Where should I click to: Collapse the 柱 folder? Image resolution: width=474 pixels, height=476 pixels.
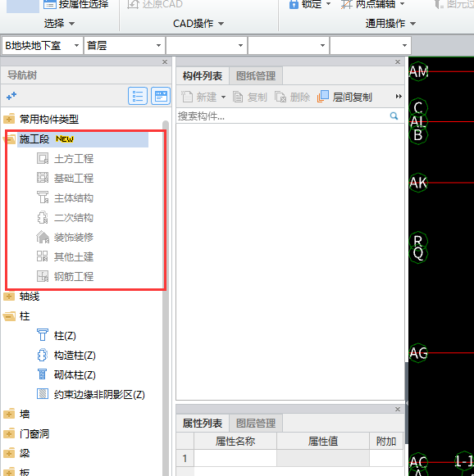coord(9,316)
